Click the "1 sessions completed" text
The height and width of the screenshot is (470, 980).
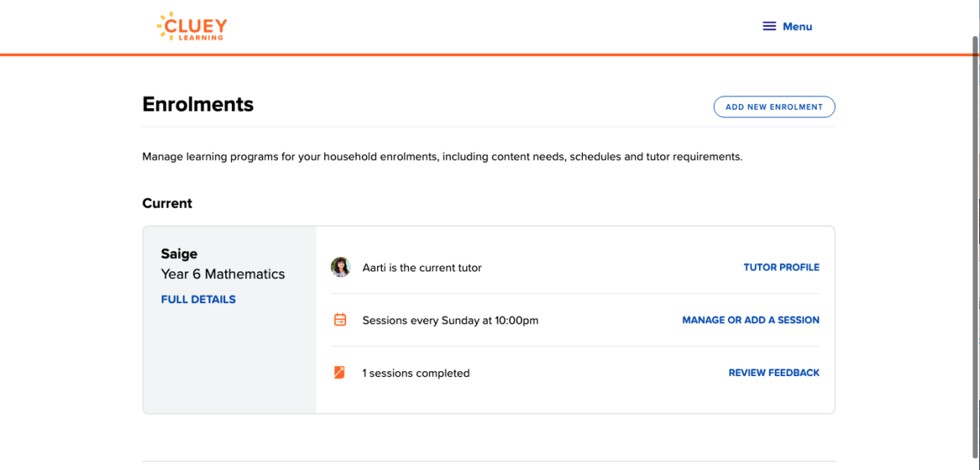click(x=415, y=374)
